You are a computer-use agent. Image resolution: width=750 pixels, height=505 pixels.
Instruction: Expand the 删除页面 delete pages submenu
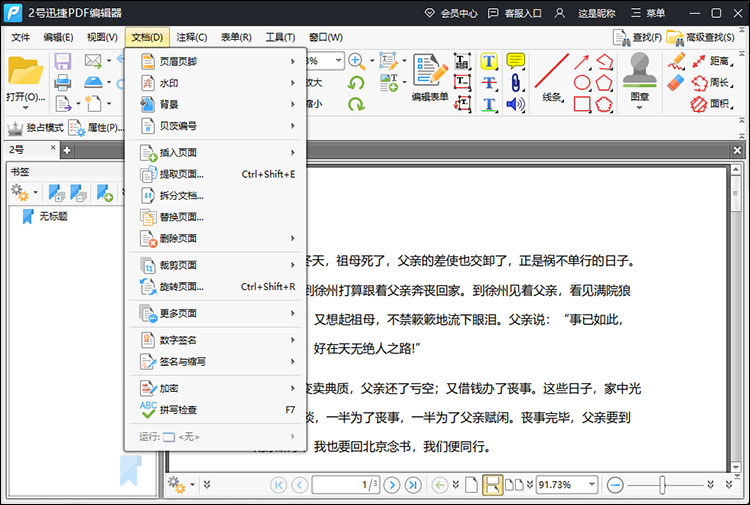coord(216,238)
